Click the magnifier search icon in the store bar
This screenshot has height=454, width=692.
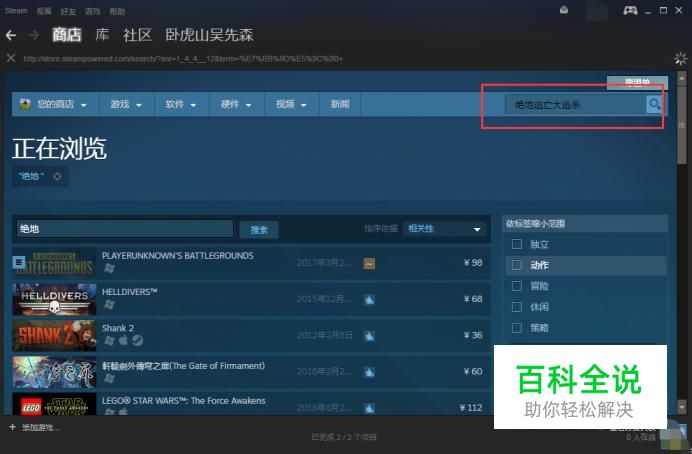coord(654,104)
